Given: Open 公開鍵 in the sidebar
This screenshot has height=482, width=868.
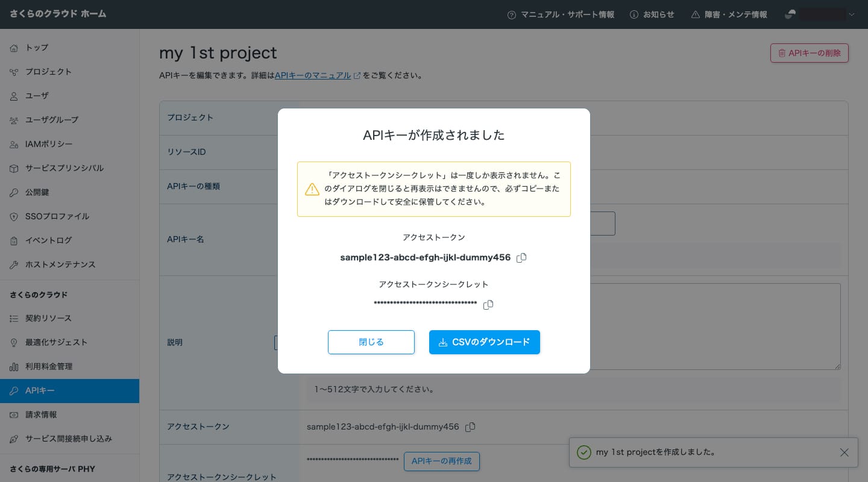Looking at the screenshot, I should click(37, 192).
